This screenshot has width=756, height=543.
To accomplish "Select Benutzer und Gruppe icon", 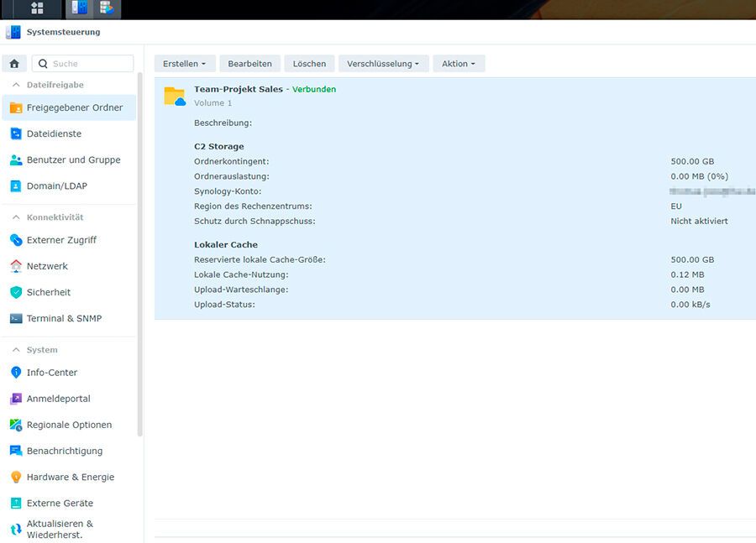I will pos(16,159).
